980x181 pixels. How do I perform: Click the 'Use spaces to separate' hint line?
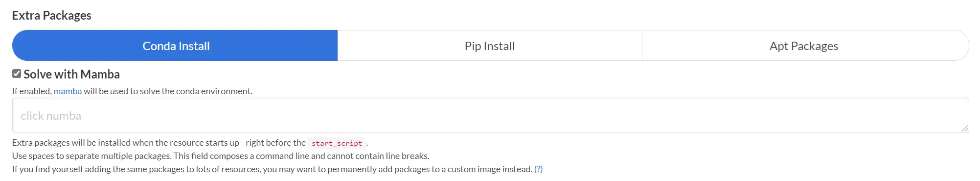221,156
